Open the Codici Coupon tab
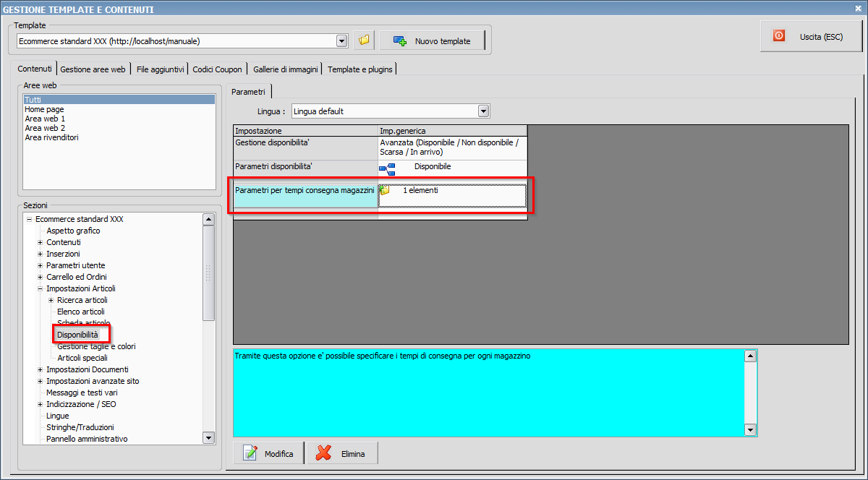Screen dimensions: 868x480 tap(217, 69)
